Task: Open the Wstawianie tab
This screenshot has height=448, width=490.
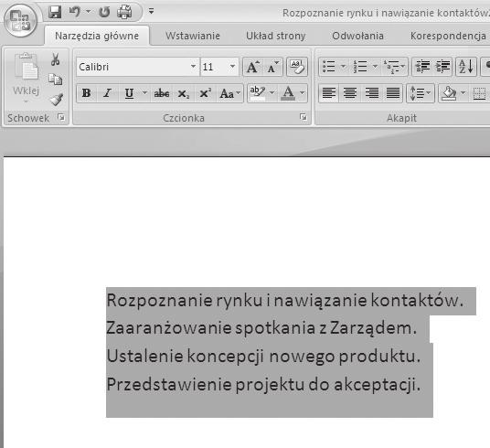Action: (x=193, y=36)
